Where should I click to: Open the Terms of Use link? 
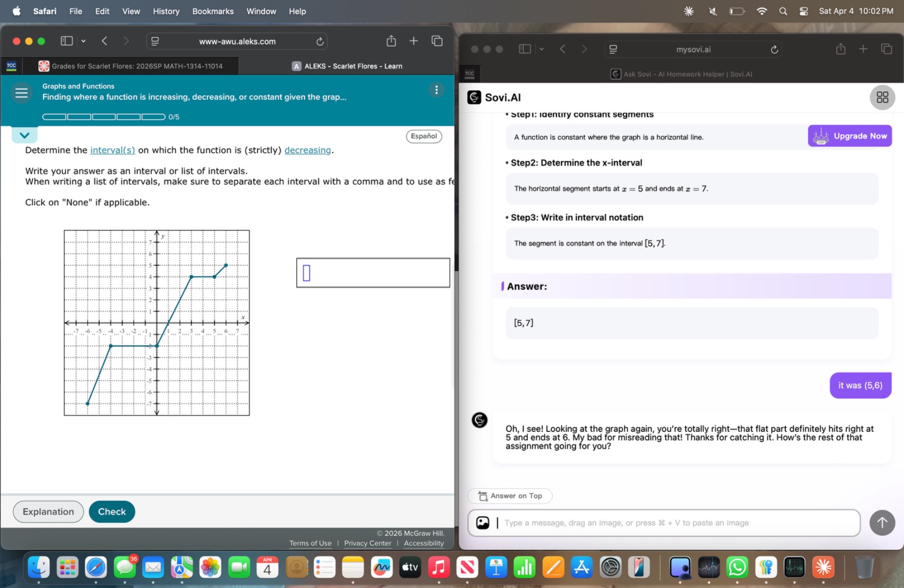(310, 543)
